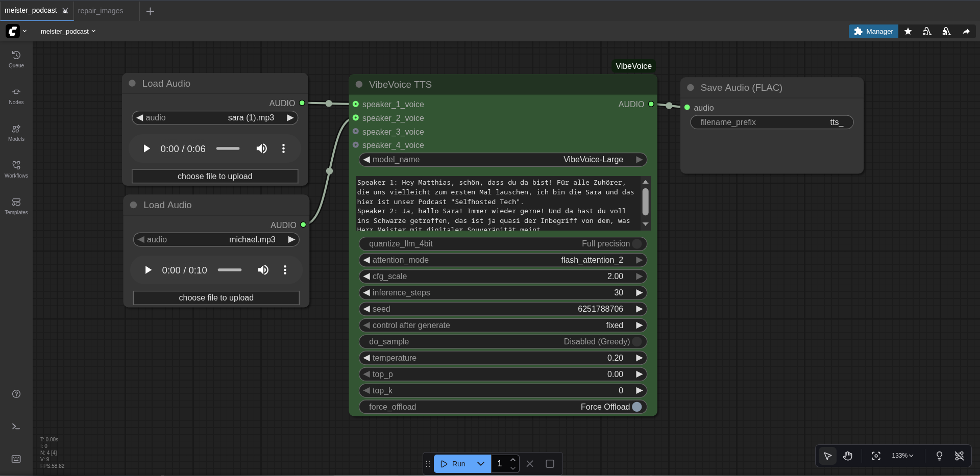This screenshot has height=476, width=980.
Task: Open the Workflows sidebar panel
Action: click(16, 169)
